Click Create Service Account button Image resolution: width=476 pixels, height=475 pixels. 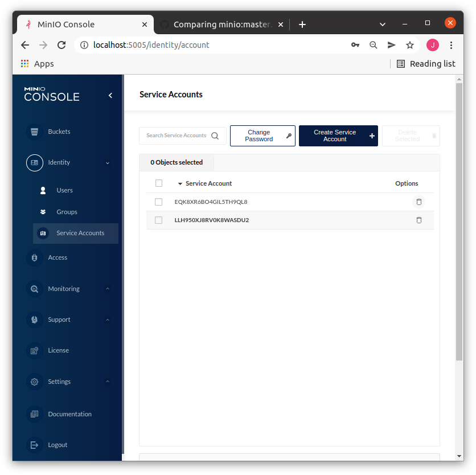pos(338,136)
